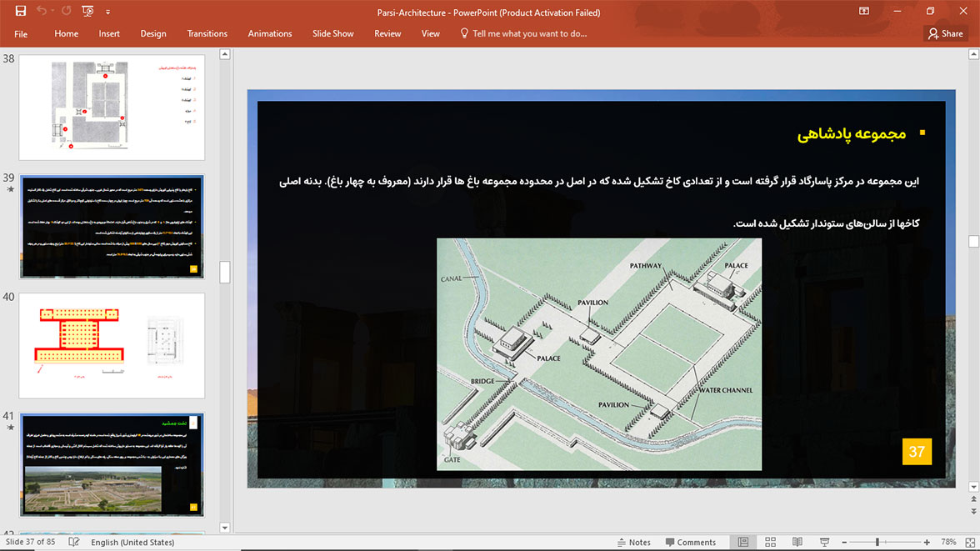Click the yellow slide number 37 box
The width and height of the screenshot is (980, 551).
[917, 452]
